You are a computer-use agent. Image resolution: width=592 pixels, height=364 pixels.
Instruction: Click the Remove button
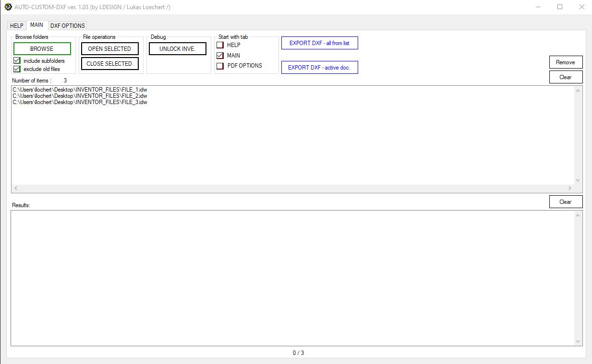coord(566,62)
